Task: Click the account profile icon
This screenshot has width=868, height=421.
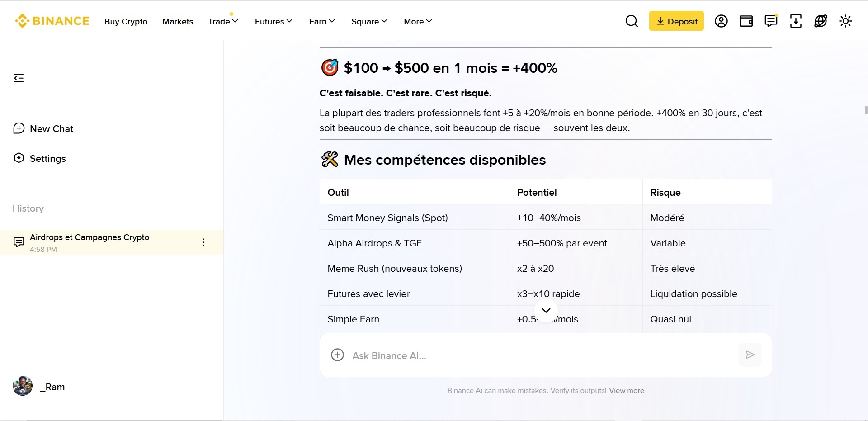Action: 721,21
